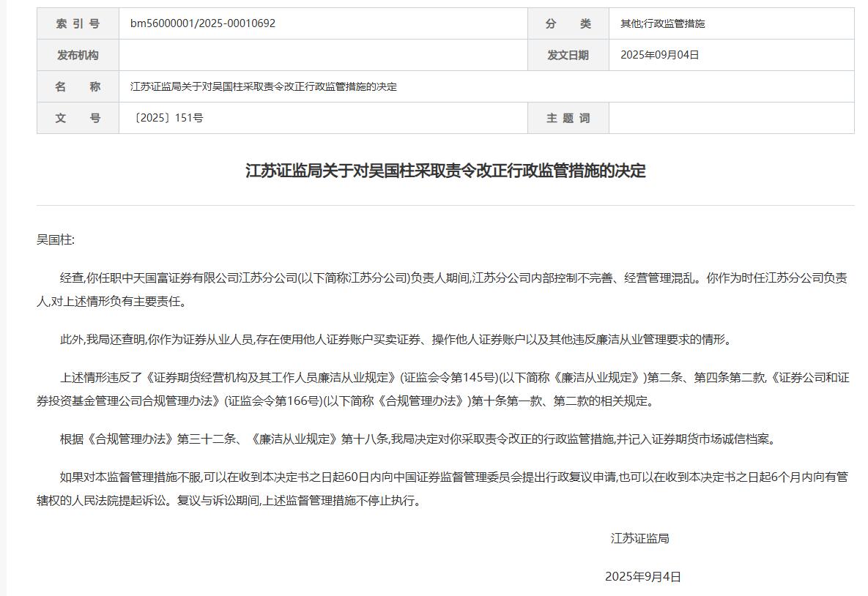
Task: Click paragraph beginning 如果对本监督管理措施不服
Action: tap(442, 488)
